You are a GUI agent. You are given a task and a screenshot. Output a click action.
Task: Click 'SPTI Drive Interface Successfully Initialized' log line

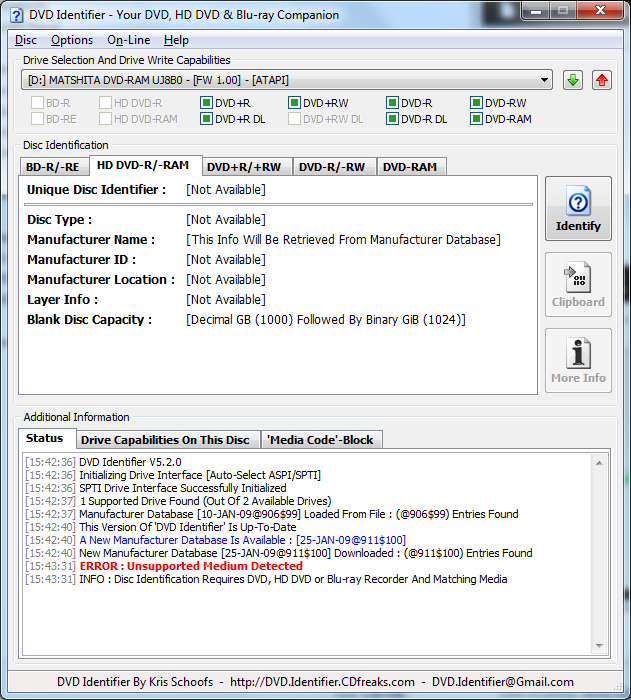(183, 488)
